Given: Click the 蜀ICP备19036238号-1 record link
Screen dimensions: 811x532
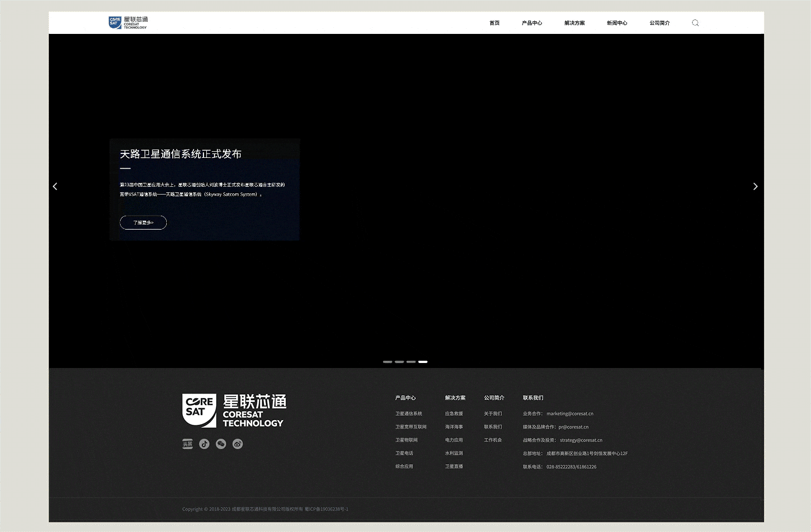Looking at the screenshot, I should (326, 509).
